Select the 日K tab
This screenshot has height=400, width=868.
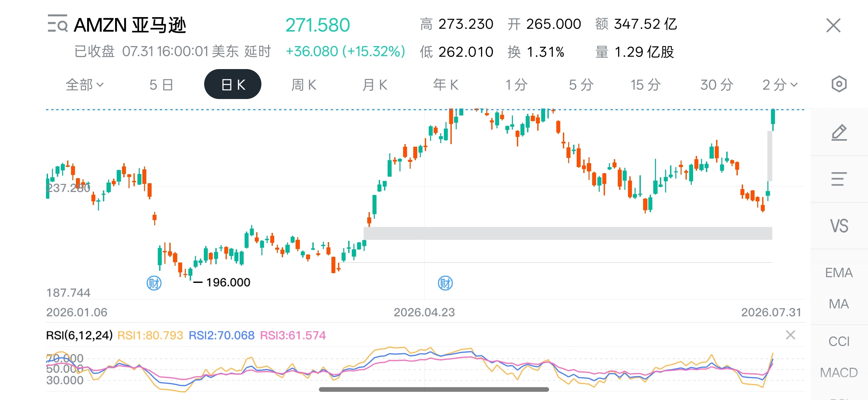coord(233,84)
